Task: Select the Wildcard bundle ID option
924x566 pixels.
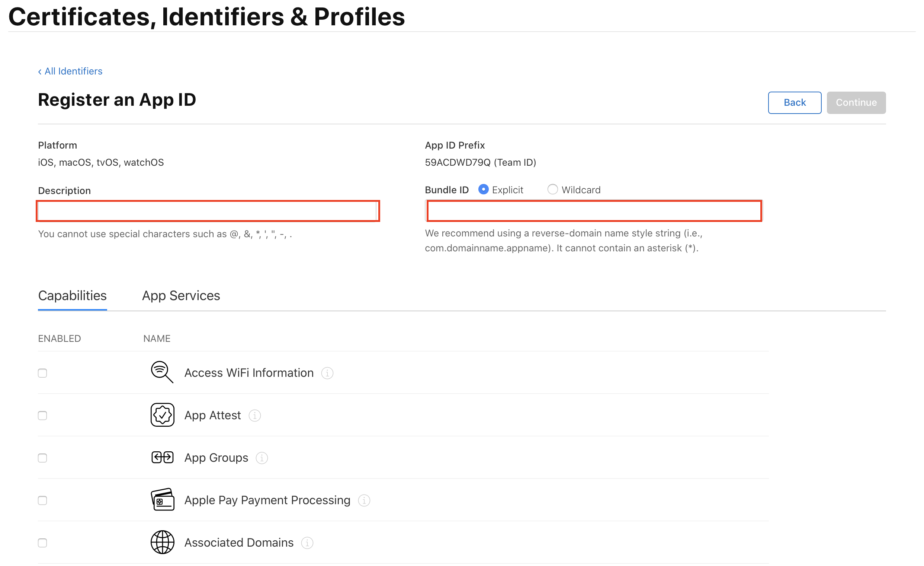Action: pyautogui.click(x=552, y=190)
